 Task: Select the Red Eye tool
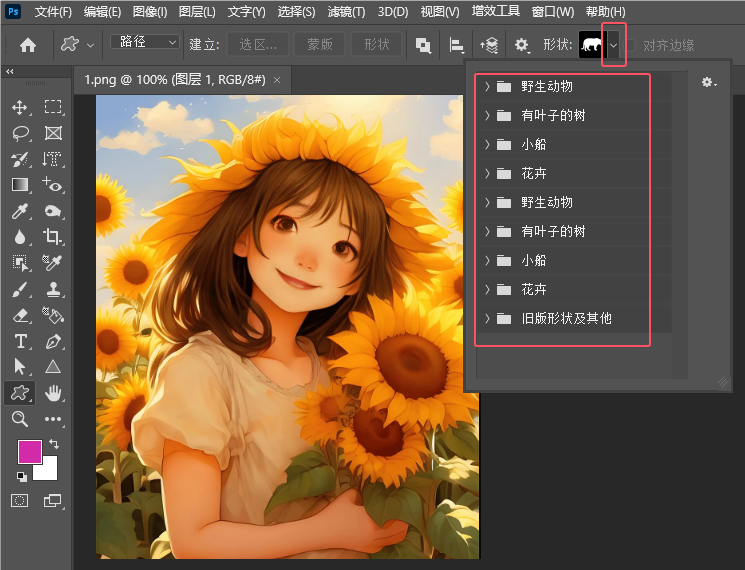click(x=52, y=184)
